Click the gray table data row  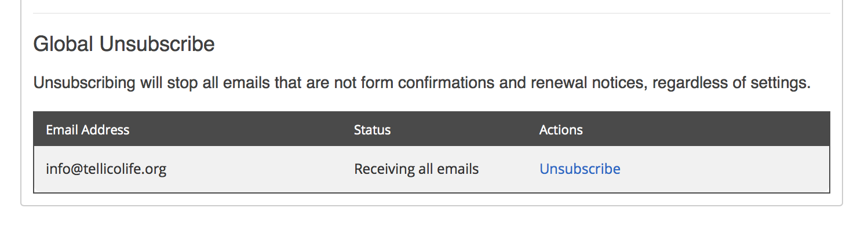[432, 169]
